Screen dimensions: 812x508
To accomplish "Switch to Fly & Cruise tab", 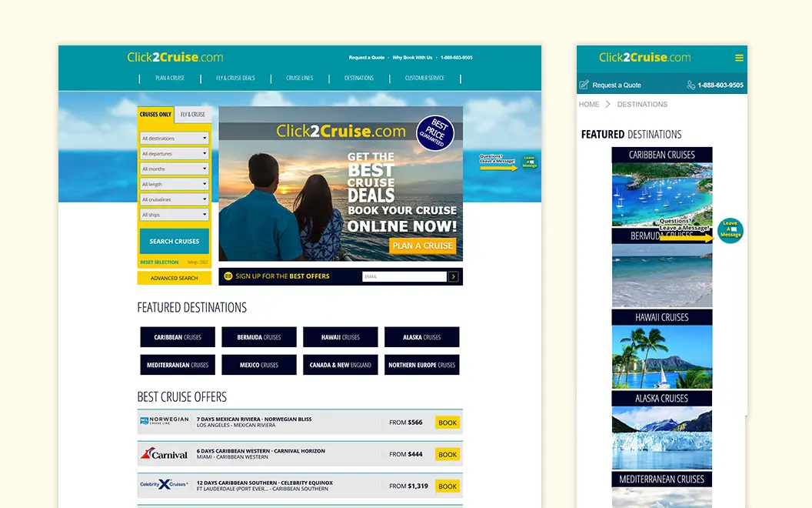I will [x=193, y=115].
